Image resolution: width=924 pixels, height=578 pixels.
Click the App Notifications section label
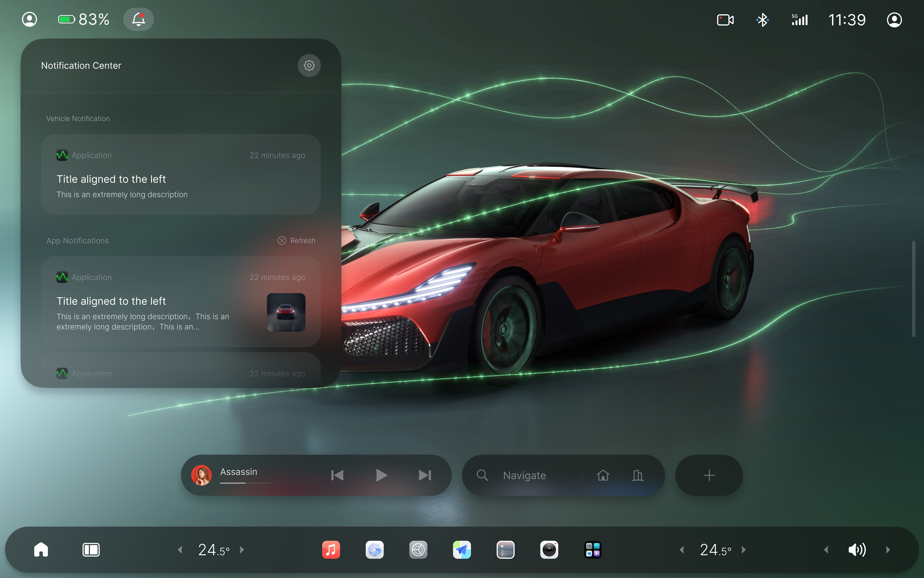pyautogui.click(x=77, y=241)
